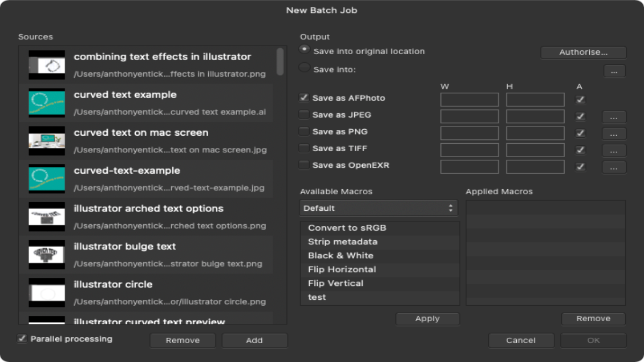
Task: Open JPEG export options via ellipsis
Action: coord(613,116)
